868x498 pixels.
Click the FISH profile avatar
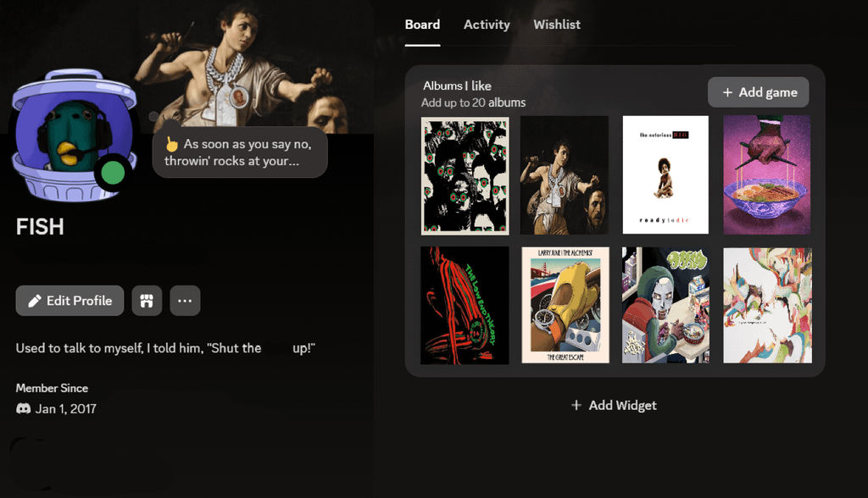[75, 136]
